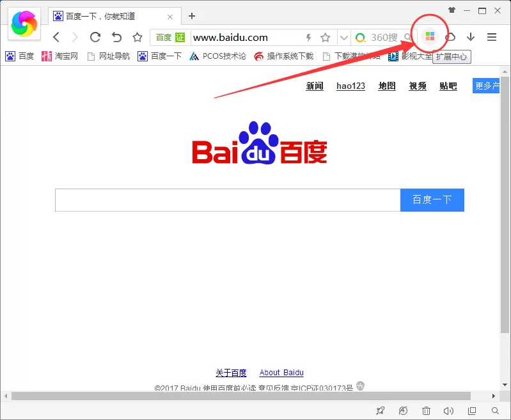Open downloads with the down arrow icon
The height and width of the screenshot is (420, 511).
pos(471,37)
